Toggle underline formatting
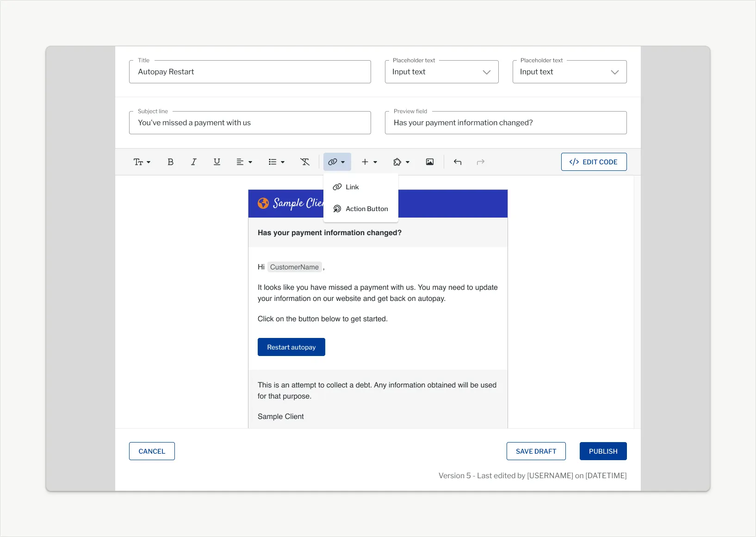The height and width of the screenshot is (537, 756). pos(217,162)
